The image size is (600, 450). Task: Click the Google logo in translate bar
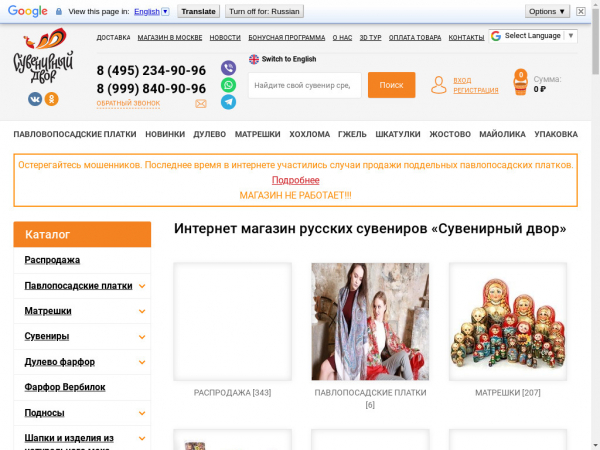pos(28,11)
